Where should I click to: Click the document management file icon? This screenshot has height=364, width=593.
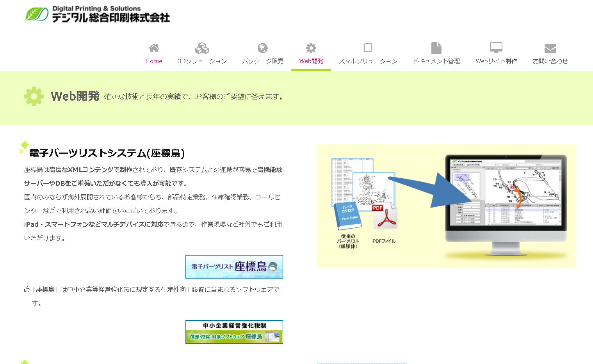[436, 48]
